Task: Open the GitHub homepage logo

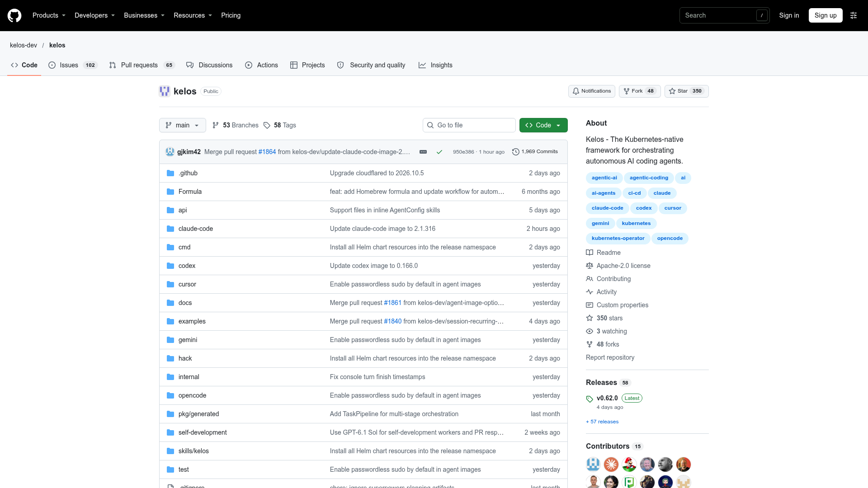Action: click(14, 15)
